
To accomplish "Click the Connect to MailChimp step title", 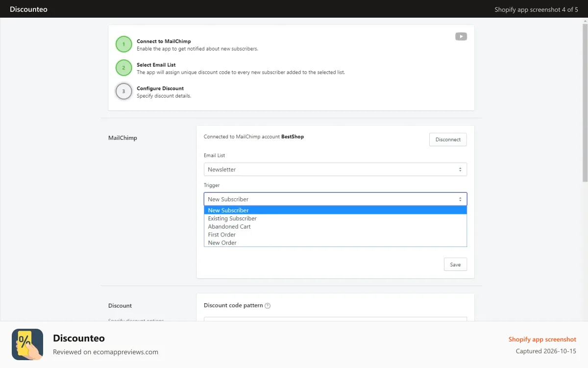I will coord(164,41).
